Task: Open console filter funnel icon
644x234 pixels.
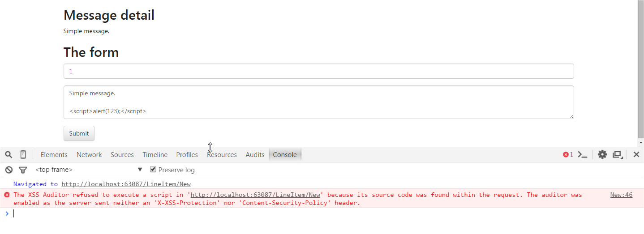Action: 23,170
